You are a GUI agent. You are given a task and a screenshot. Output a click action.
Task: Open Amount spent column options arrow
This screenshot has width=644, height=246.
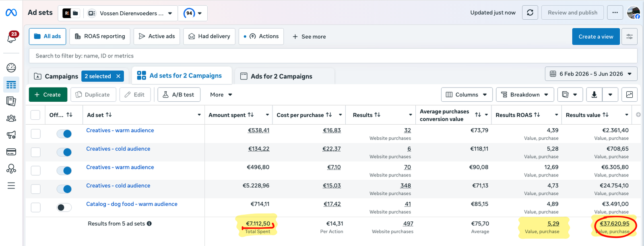pos(267,115)
